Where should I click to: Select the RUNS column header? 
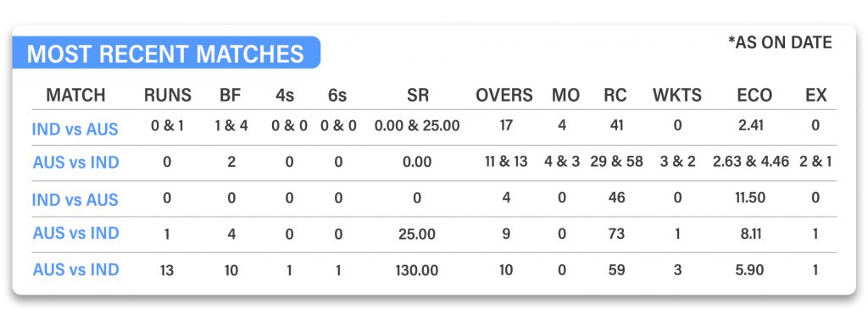tap(167, 95)
